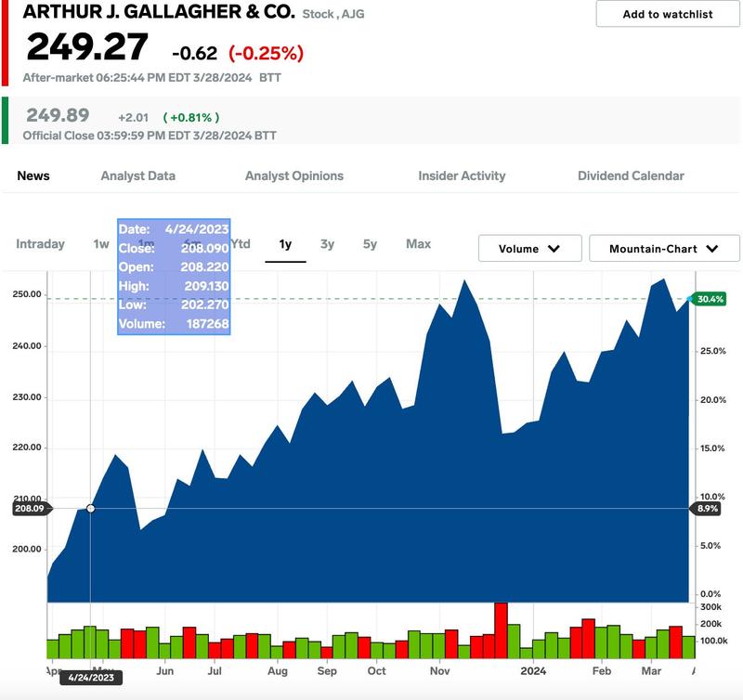The height and width of the screenshot is (700, 743).
Task: Click the tooltip Open value 208.220
Action: tap(204, 267)
